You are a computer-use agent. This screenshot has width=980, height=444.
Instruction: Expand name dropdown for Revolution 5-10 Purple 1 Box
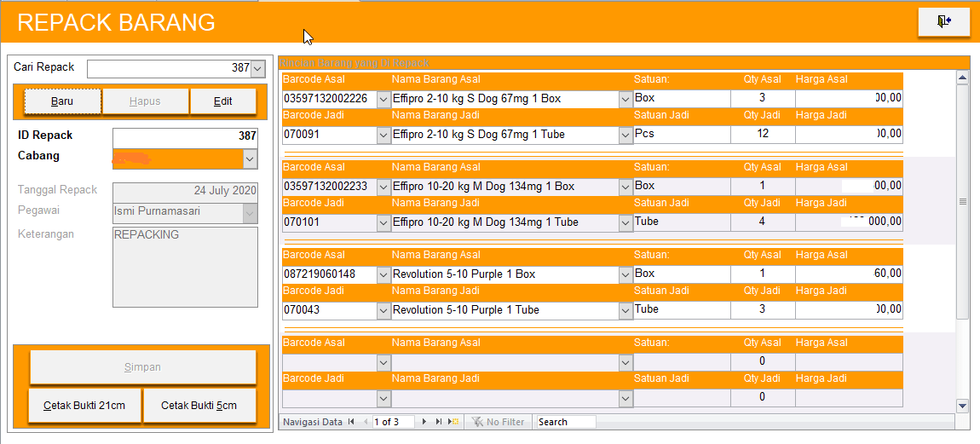pos(625,274)
